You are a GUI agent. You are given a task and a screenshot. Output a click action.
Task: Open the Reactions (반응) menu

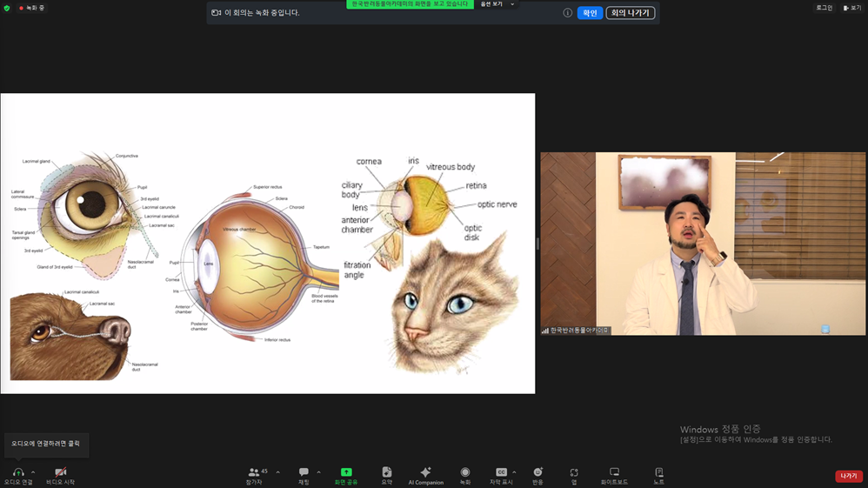(537, 475)
